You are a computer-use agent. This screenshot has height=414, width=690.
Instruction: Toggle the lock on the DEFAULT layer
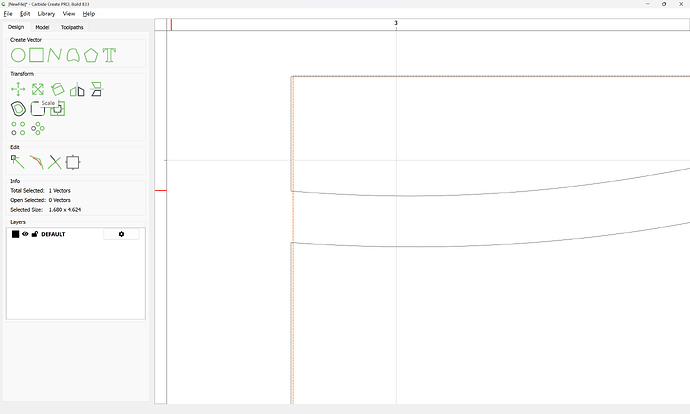point(35,234)
